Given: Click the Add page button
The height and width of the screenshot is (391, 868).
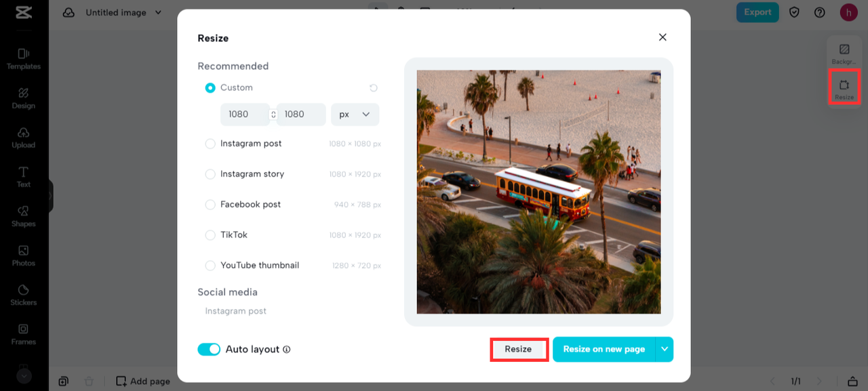Looking at the screenshot, I should (x=143, y=381).
